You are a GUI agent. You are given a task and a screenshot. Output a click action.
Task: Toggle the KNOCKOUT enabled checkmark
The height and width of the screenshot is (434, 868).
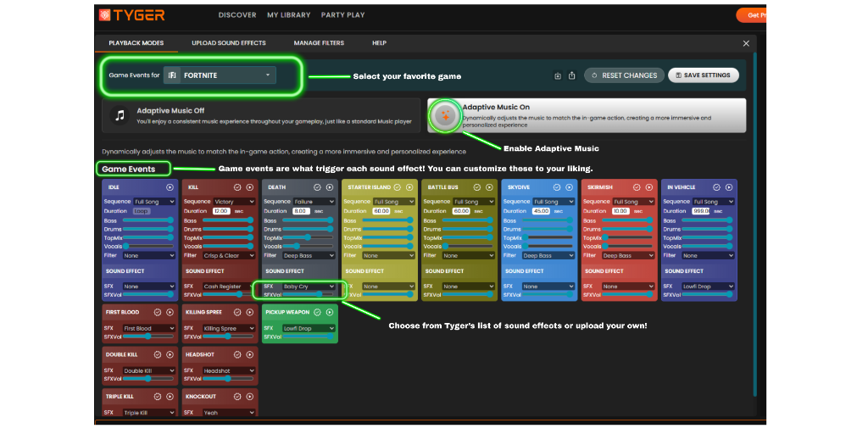[x=237, y=397]
